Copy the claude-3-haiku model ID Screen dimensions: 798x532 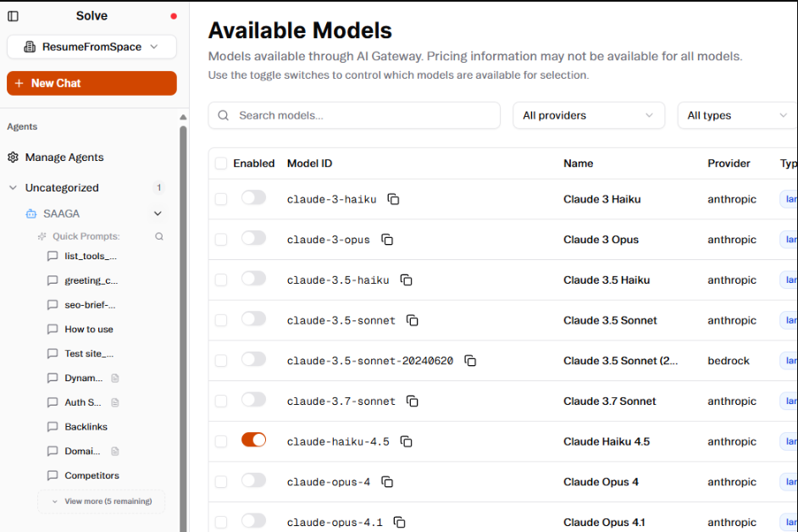coord(393,198)
